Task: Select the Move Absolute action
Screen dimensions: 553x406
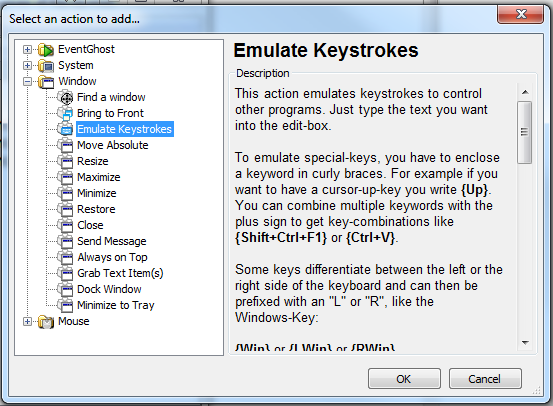Action: [113, 145]
